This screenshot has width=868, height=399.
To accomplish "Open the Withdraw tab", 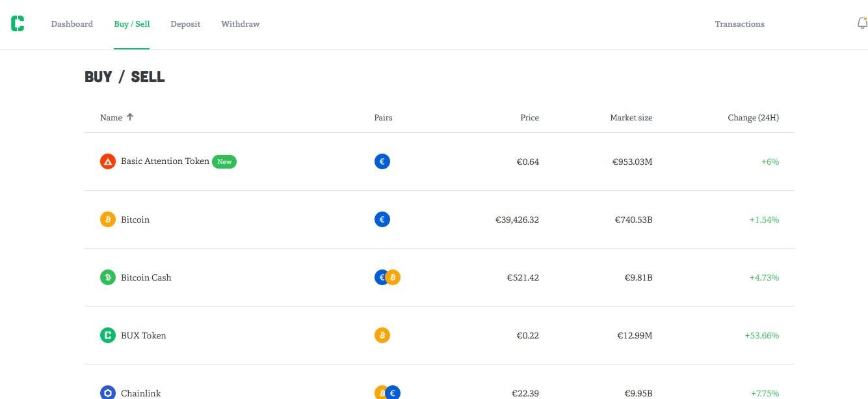I will 241,24.
